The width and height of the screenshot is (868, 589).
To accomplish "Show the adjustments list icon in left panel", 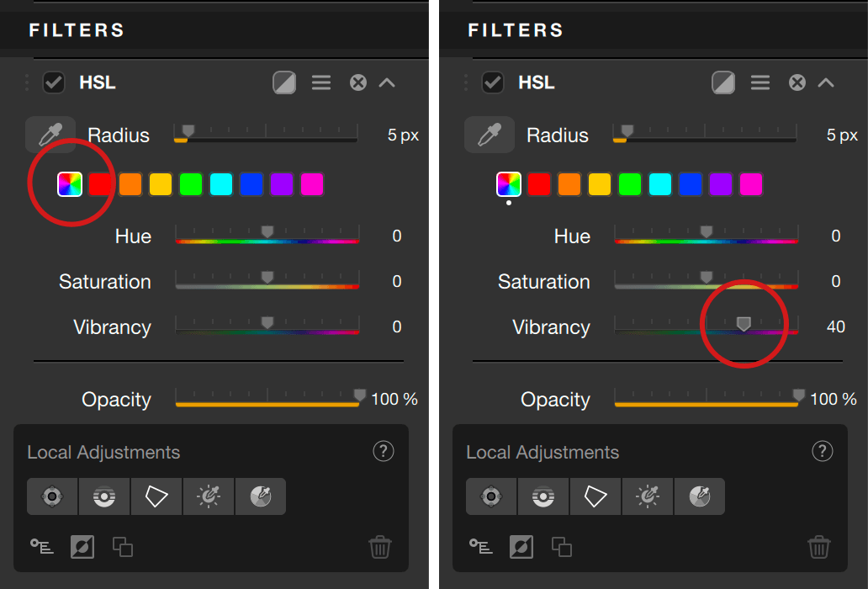I will (42, 547).
